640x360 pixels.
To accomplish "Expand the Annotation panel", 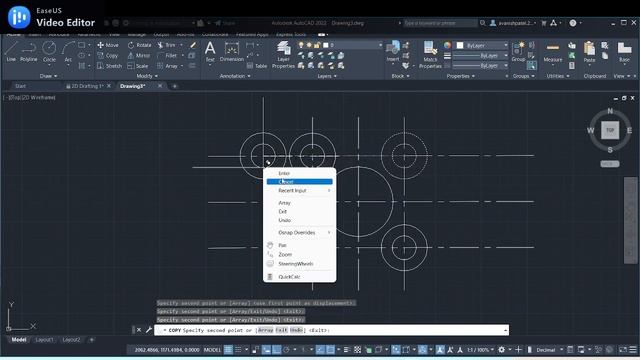I will click(x=235, y=76).
